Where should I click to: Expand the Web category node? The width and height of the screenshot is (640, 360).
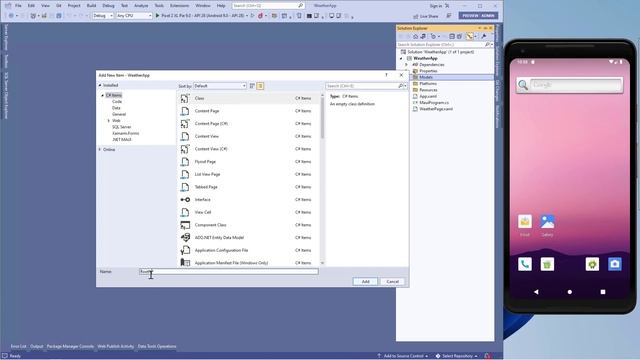point(109,120)
